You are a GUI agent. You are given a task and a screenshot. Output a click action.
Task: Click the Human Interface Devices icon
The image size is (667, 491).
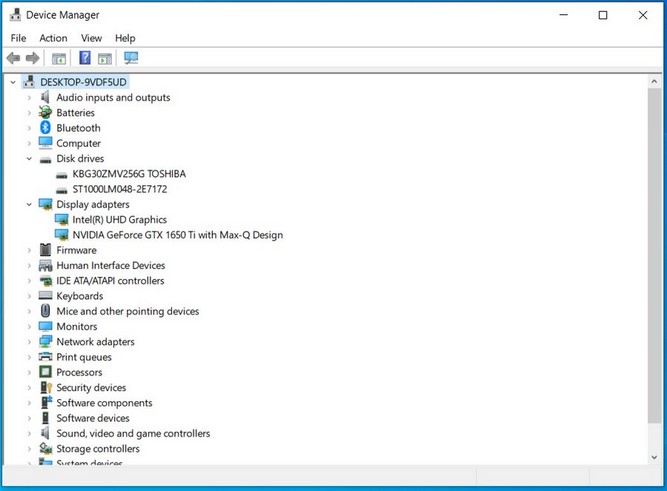45,266
